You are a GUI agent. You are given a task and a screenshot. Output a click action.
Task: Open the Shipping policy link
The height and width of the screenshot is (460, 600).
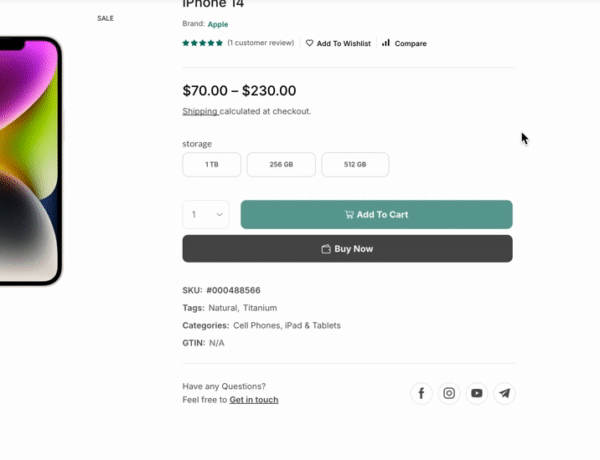pyautogui.click(x=199, y=111)
